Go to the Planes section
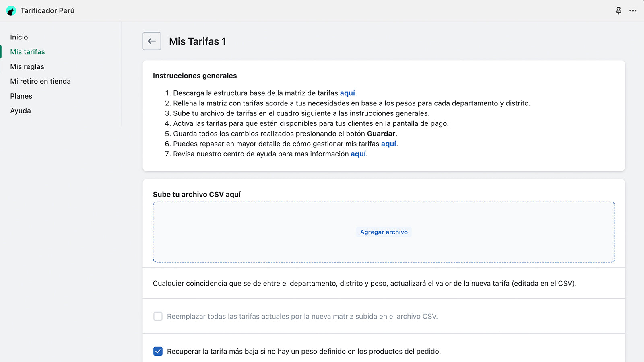This screenshot has width=644, height=362. pyautogui.click(x=21, y=96)
